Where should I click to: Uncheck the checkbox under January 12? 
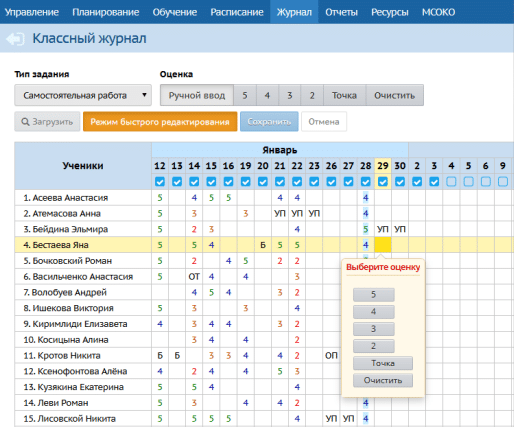tap(160, 182)
